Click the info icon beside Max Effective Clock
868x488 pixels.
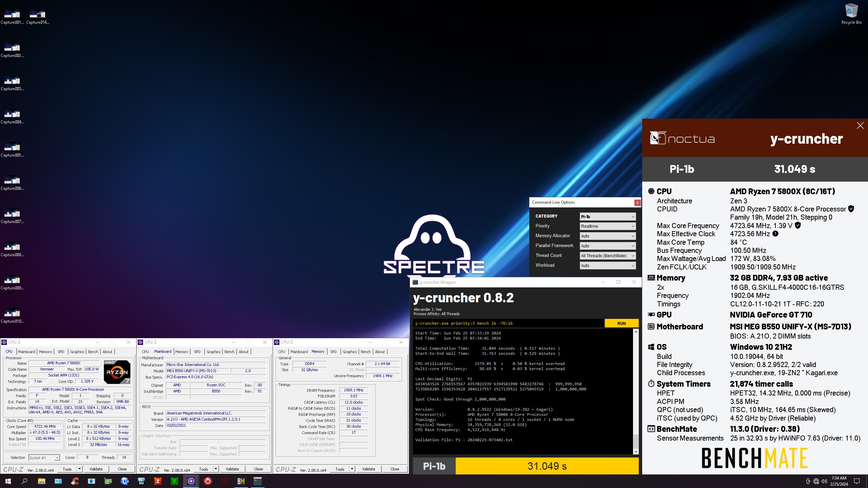point(775,234)
